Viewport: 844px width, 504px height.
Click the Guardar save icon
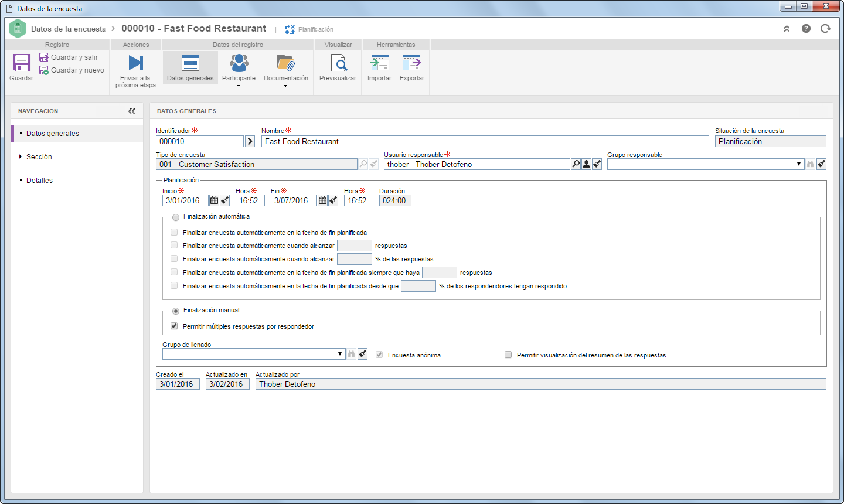(x=21, y=63)
